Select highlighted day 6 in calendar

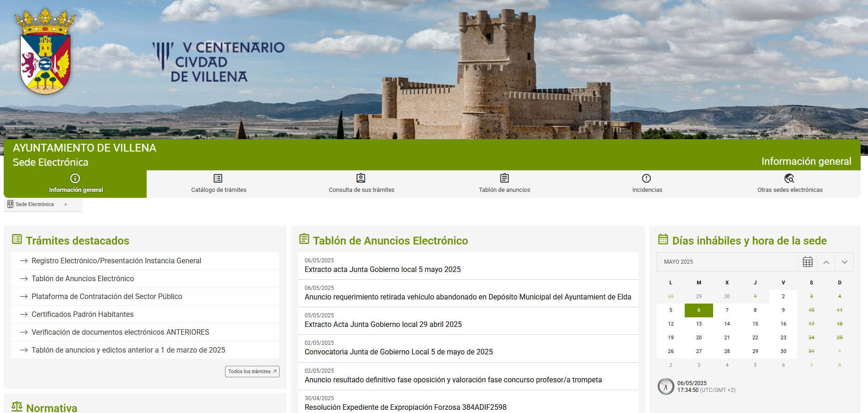(699, 310)
